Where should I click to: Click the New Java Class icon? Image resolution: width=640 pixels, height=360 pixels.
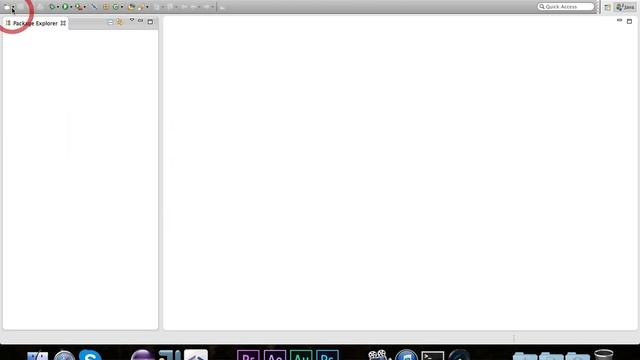click(x=116, y=7)
